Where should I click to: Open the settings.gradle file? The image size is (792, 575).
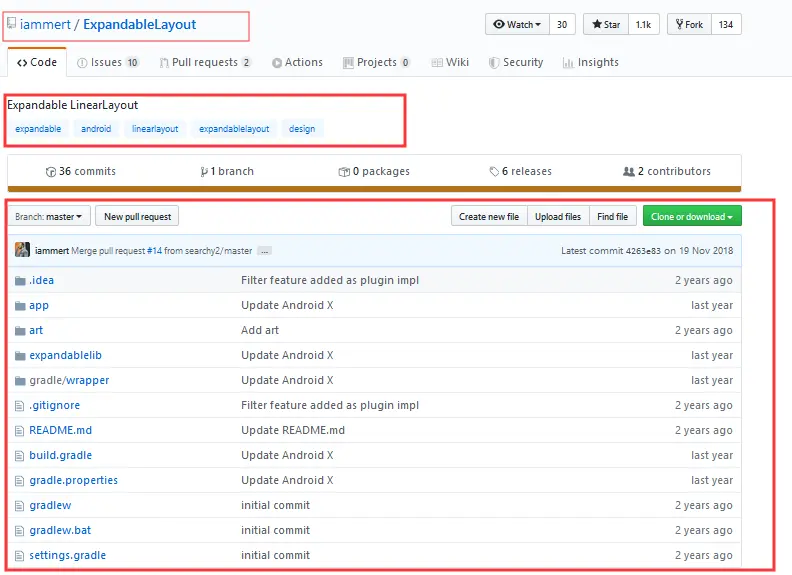(68, 555)
